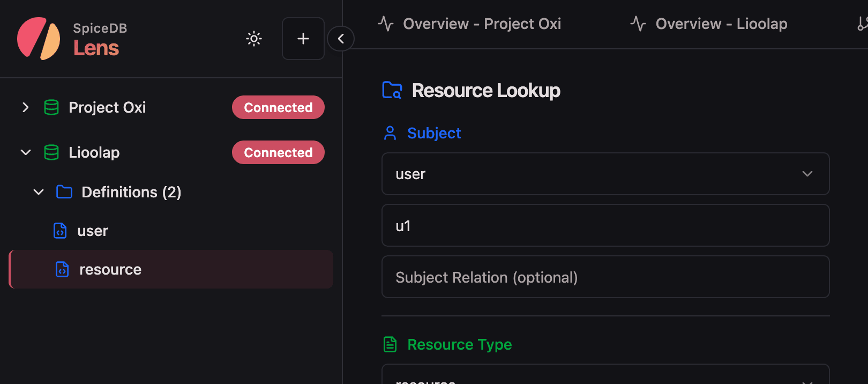Viewport: 868px width, 384px height.
Task: Click the subject ID field containing u1
Action: tap(605, 225)
